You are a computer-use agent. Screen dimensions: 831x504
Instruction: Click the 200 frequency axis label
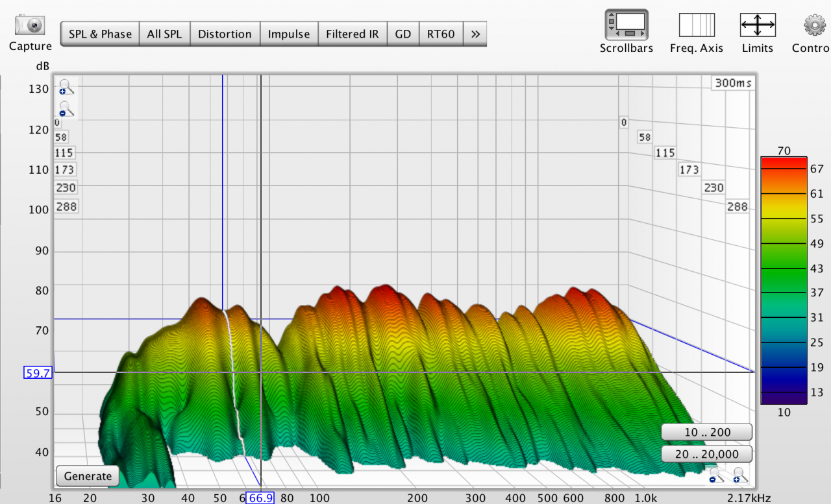pyautogui.click(x=417, y=498)
